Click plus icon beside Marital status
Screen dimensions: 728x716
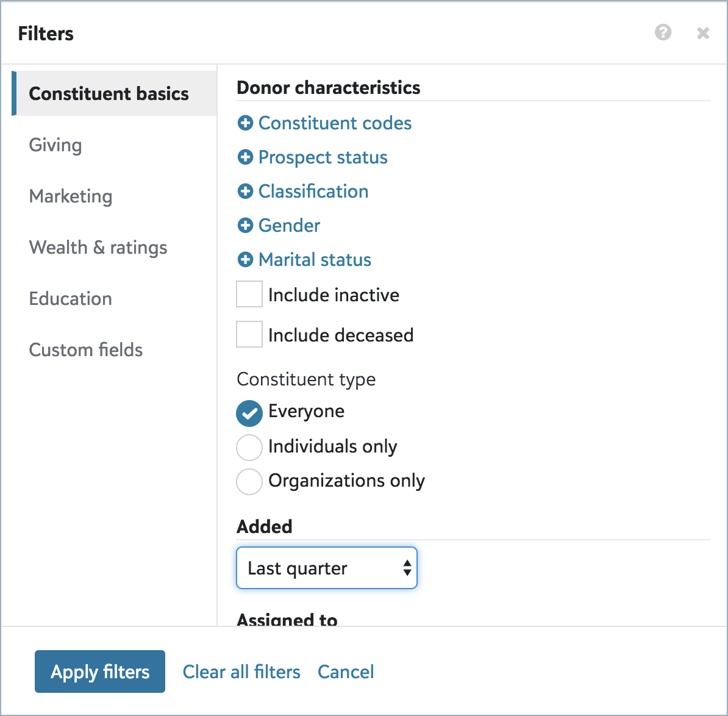[245, 260]
